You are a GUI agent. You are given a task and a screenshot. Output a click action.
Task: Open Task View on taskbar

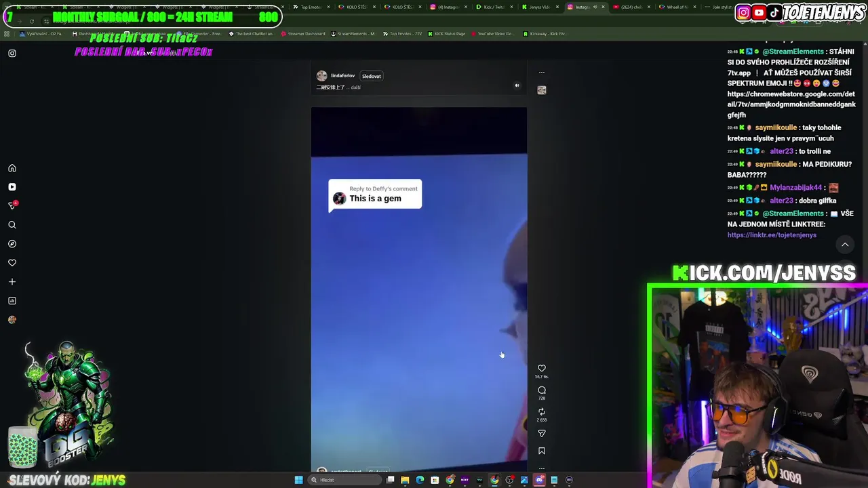point(391,480)
